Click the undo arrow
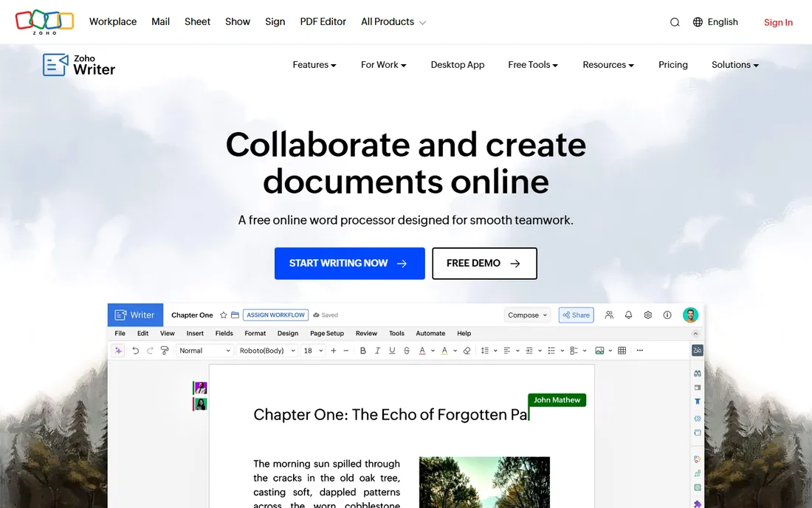 point(136,351)
